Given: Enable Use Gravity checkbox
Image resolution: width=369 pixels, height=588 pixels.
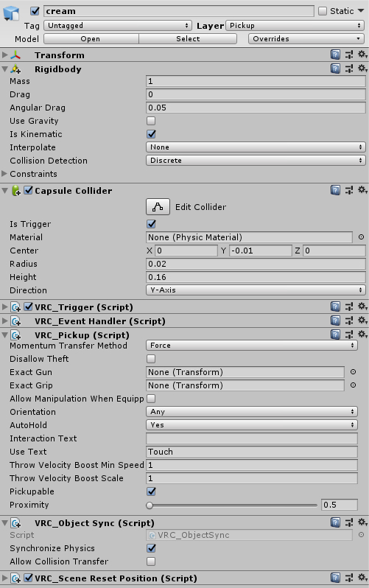Looking at the screenshot, I should pyautogui.click(x=151, y=121).
